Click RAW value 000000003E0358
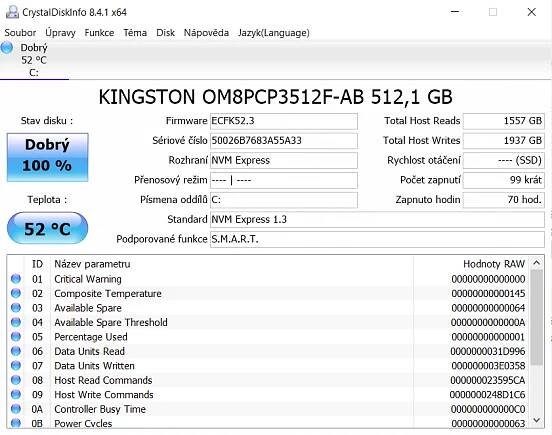552x435 pixels. click(488, 366)
